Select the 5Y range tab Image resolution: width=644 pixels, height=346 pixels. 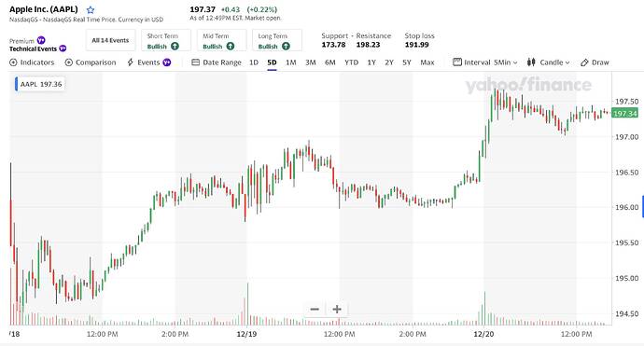(407, 62)
